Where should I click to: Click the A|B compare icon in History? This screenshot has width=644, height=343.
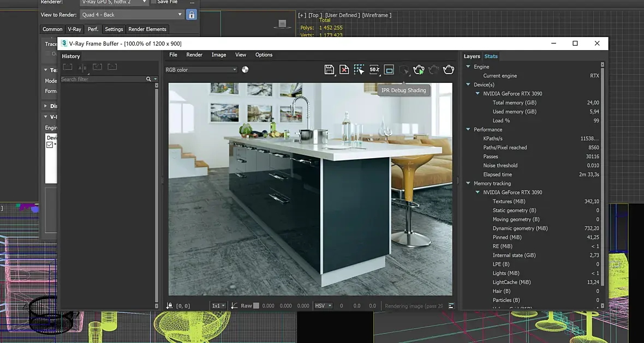tap(82, 68)
